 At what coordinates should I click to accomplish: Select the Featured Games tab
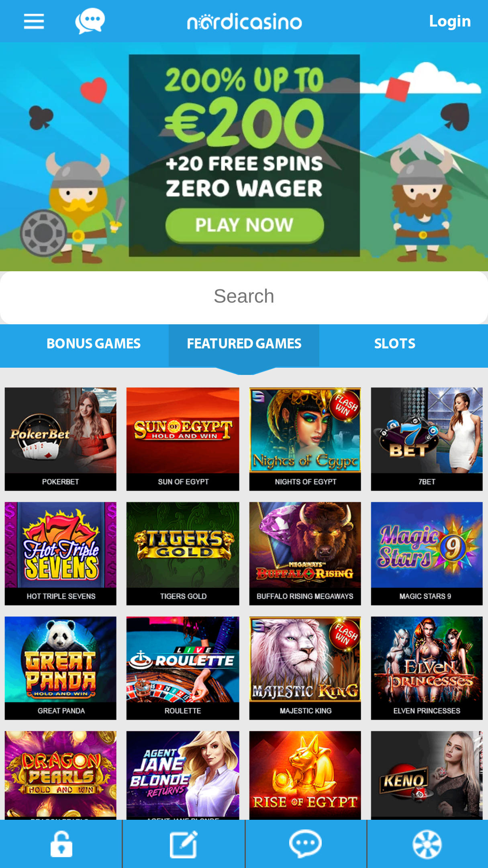pos(244,344)
